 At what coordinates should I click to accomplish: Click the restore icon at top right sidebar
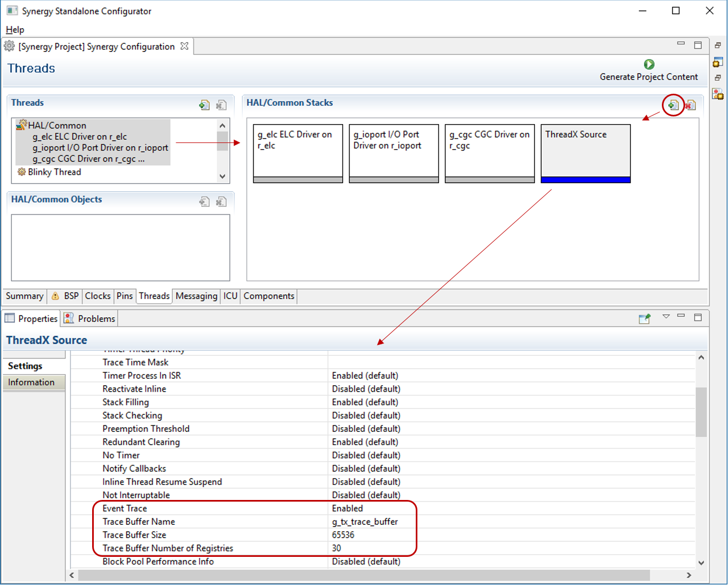point(718,45)
